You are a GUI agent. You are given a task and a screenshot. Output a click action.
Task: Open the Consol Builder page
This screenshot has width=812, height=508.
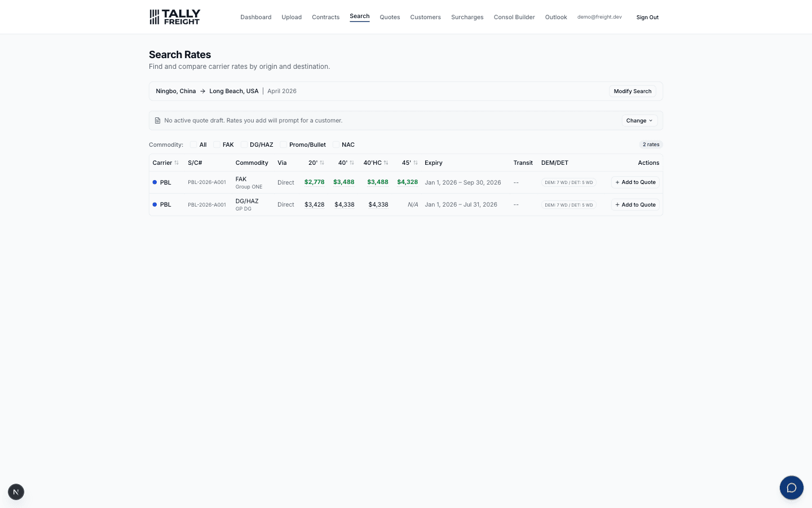point(514,17)
